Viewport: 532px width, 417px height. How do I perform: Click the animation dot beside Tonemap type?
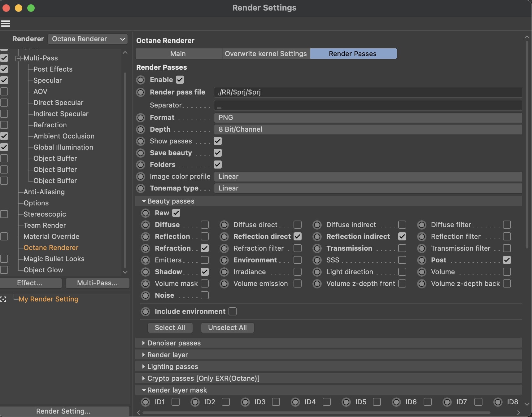[141, 188]
